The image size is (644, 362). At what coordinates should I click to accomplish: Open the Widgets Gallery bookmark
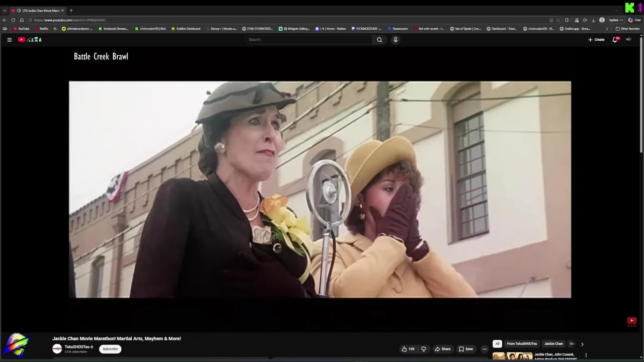(x=294, y=29)
